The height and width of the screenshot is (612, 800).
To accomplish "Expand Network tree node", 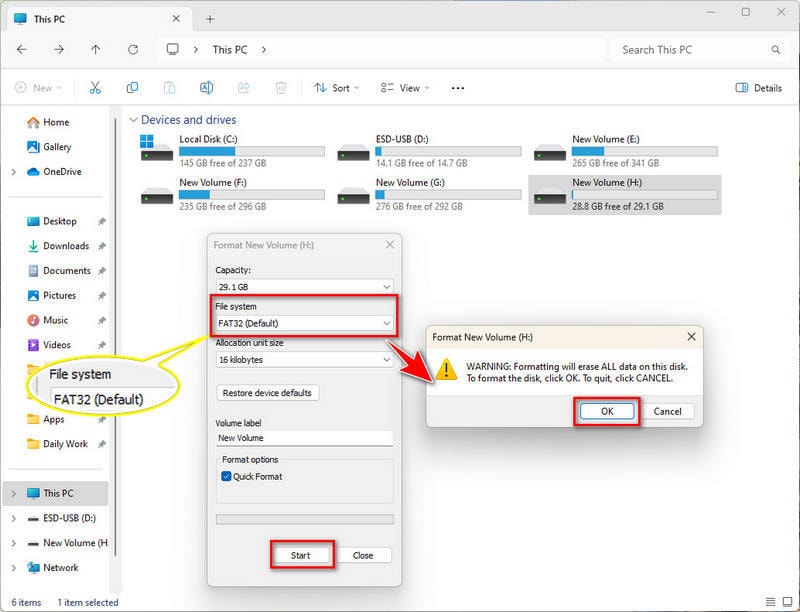I will pyautogui.click(x=14, y=568).
